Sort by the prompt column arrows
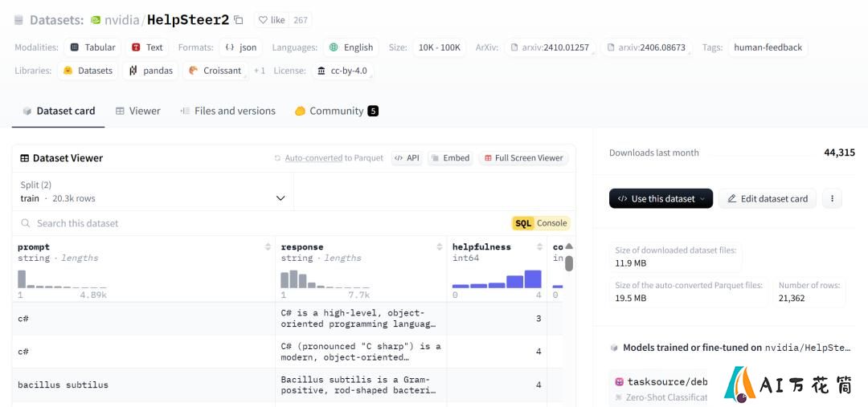The image size is (868, 407). [x=268, y=247]
